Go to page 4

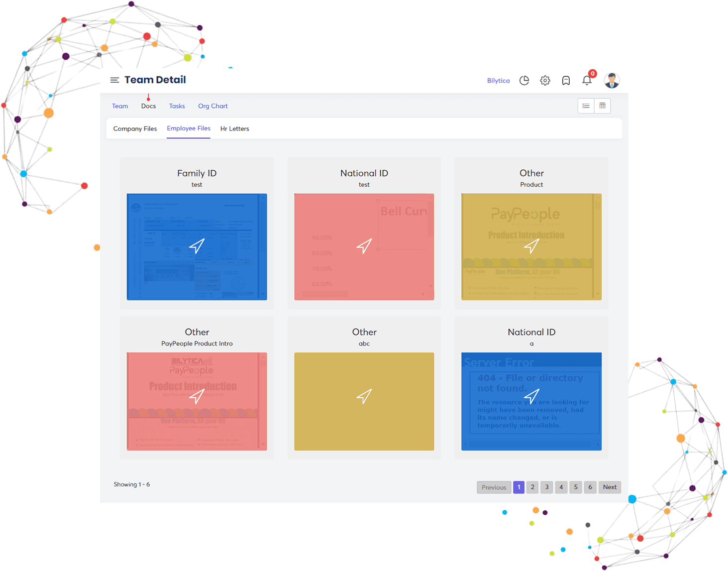coord(561,487)
